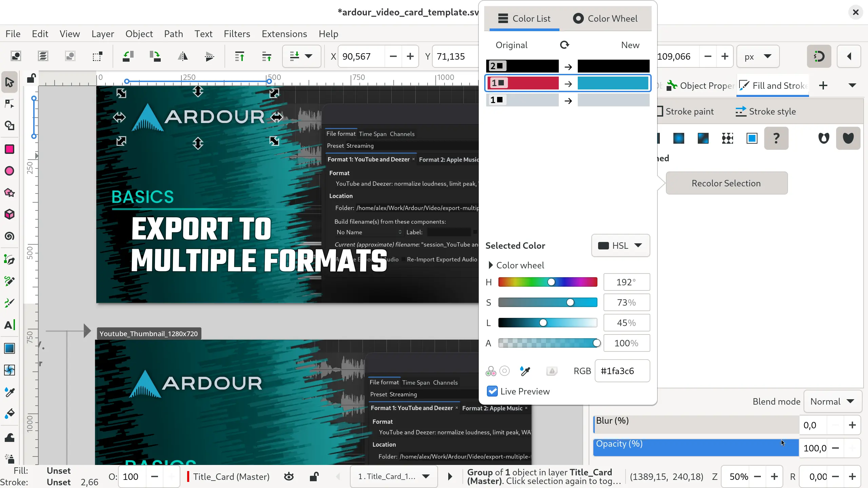Toggle the canvas guides lock icon

[x=31, y=79]
